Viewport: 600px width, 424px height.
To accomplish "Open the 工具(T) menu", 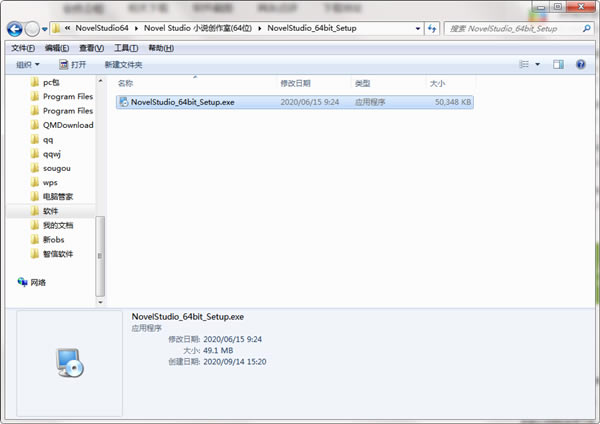I will (x=126, y=48).
